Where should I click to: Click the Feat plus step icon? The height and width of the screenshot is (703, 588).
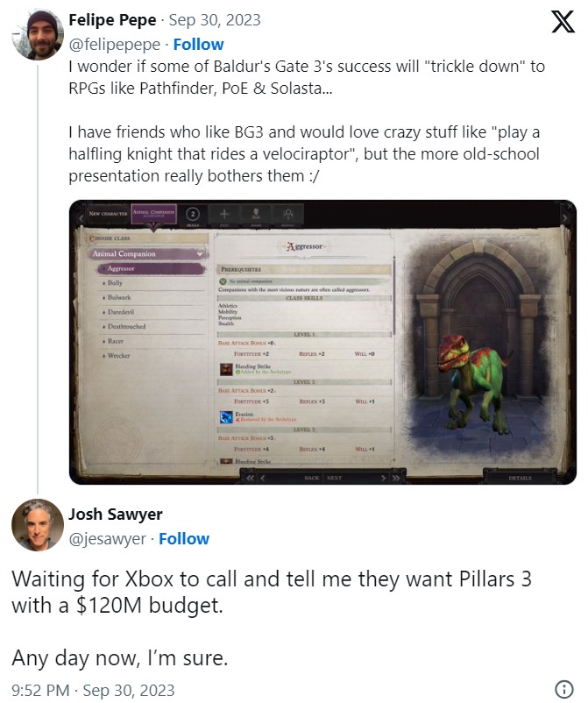[x=225, y=214]
